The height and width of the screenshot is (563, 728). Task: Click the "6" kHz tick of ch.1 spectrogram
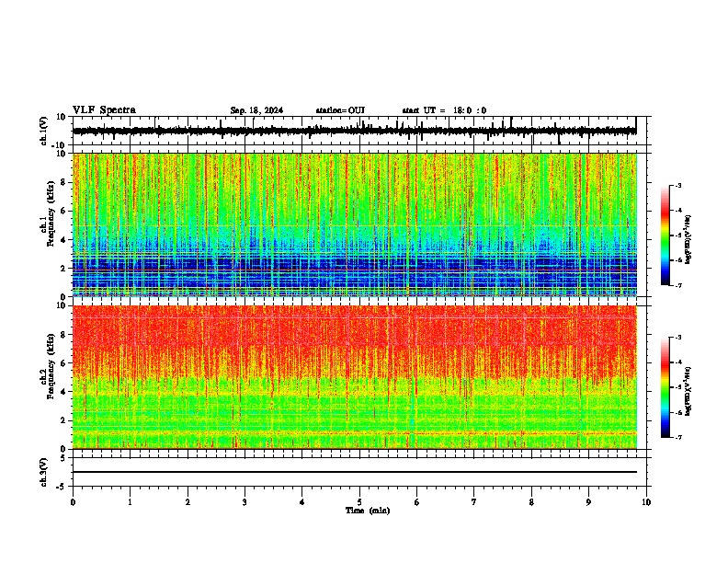point(64,211)
